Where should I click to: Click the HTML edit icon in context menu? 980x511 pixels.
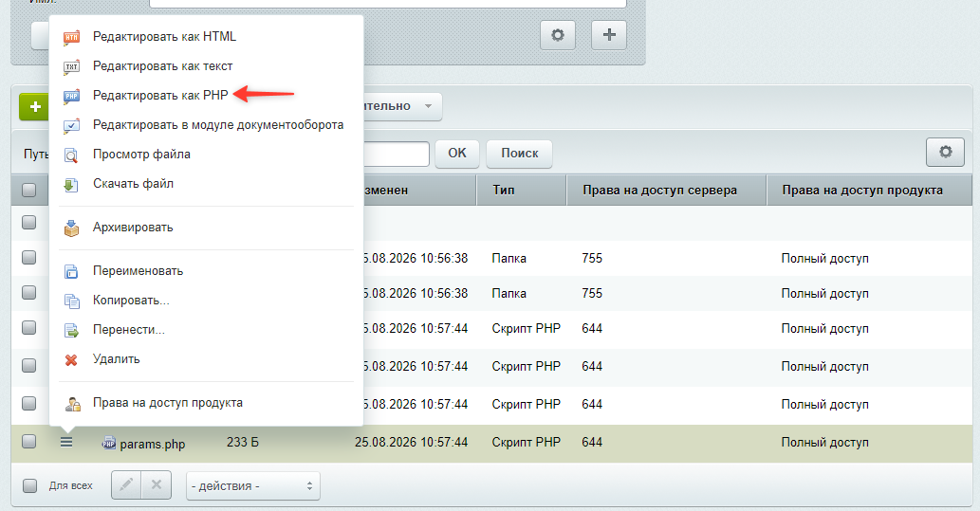72,38
